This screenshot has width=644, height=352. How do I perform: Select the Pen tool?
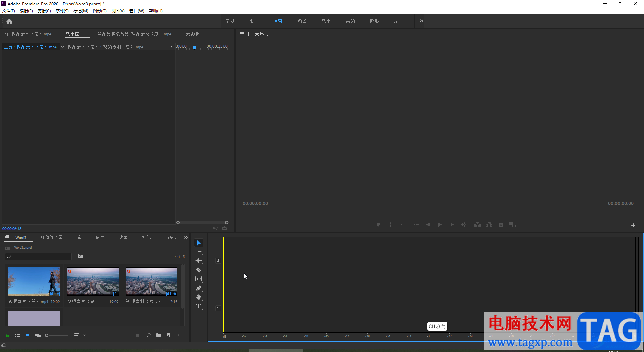(199, 288)
